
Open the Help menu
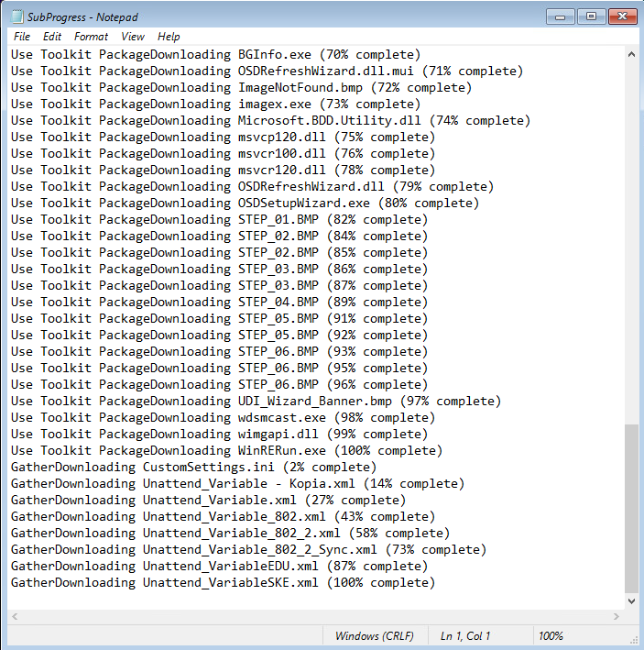click(169, 37)
